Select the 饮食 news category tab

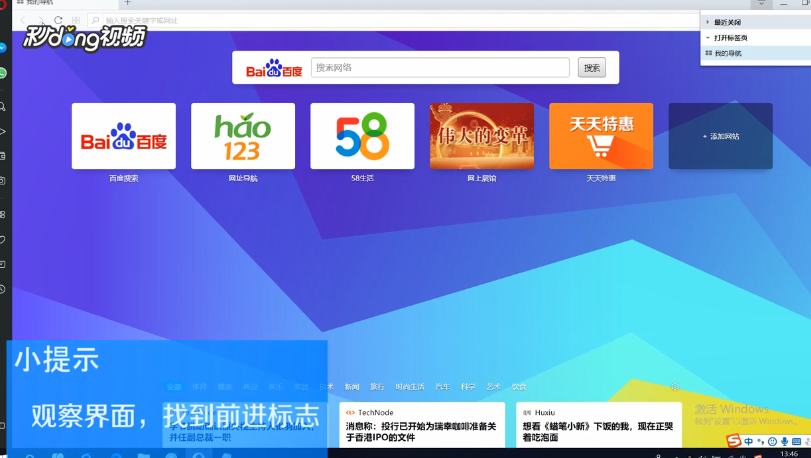pyautogui.click(x=519, y=387)
